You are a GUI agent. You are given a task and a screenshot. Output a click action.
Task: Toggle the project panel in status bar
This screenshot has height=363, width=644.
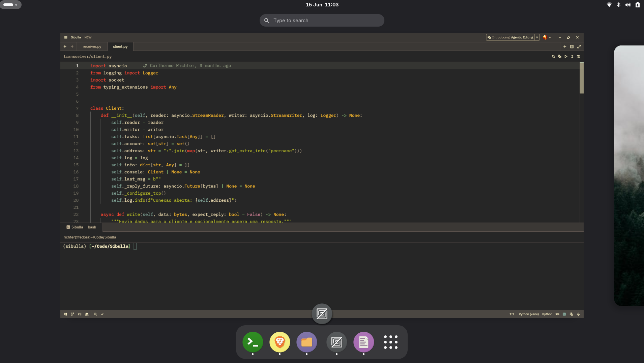[65, 314]
